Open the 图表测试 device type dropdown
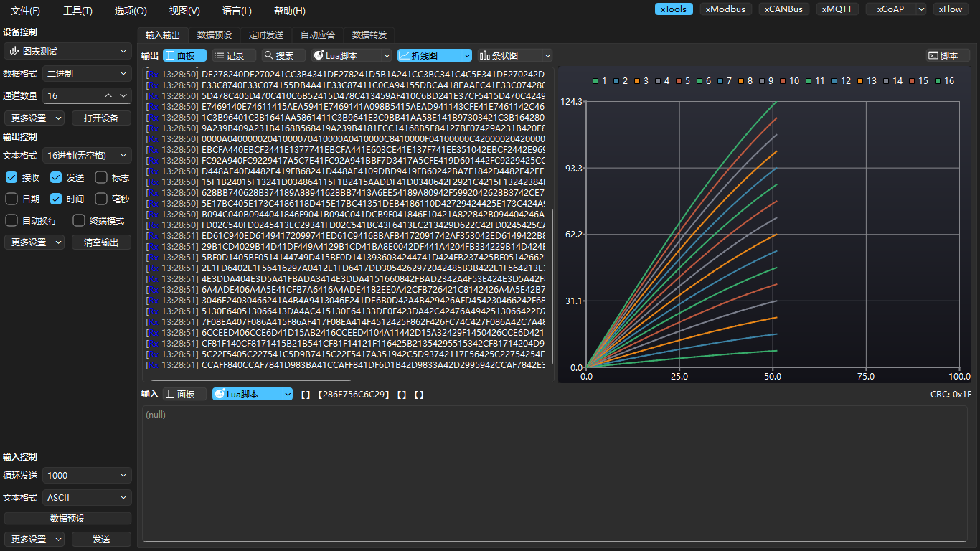This screenshot has height=551, width=980. click(x=67, y=51)
